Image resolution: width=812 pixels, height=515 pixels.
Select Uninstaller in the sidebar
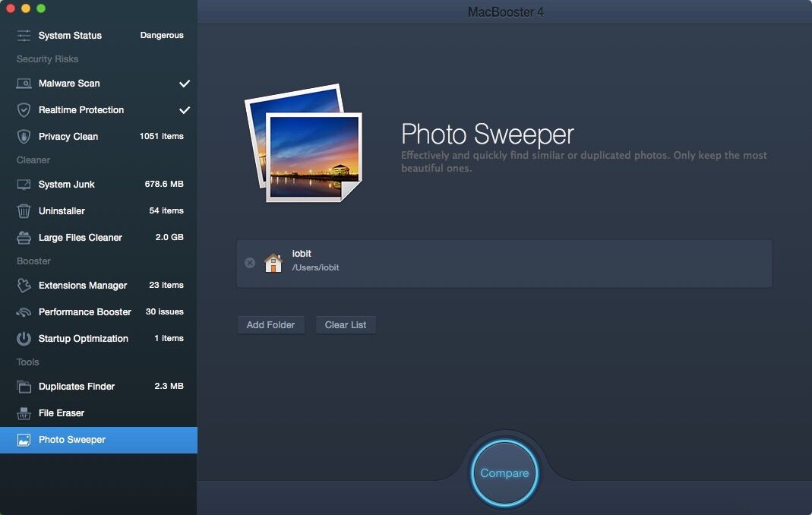[x=99, y=211]
